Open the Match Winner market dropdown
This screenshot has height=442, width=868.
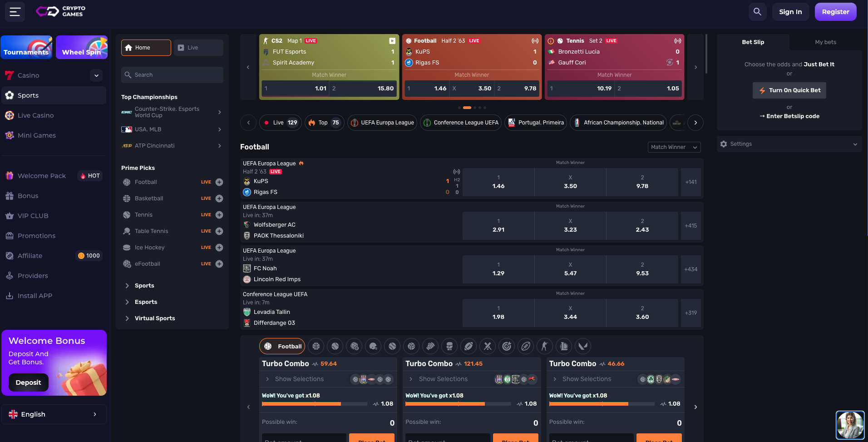pos(674,147)
